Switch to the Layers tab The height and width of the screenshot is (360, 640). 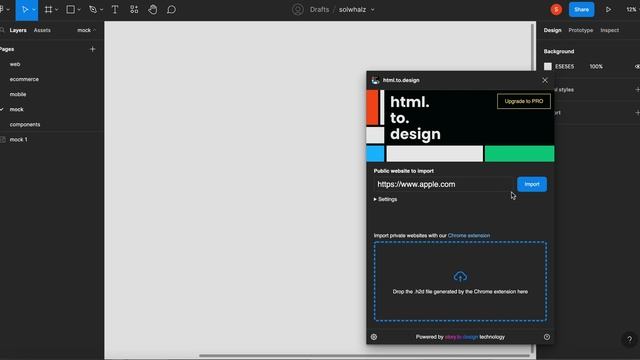click(18, 30)
